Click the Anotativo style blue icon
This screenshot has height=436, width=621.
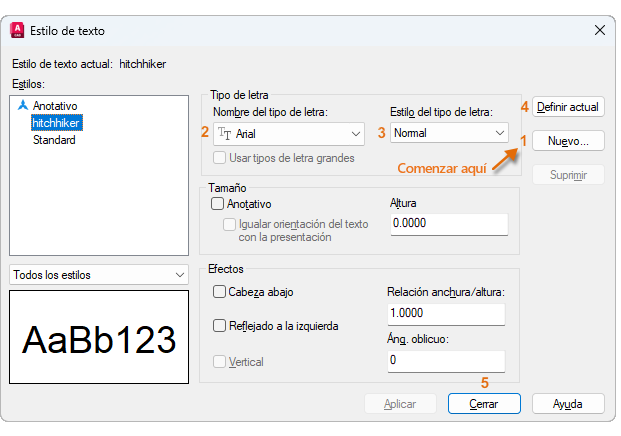[x=22, y=105]
